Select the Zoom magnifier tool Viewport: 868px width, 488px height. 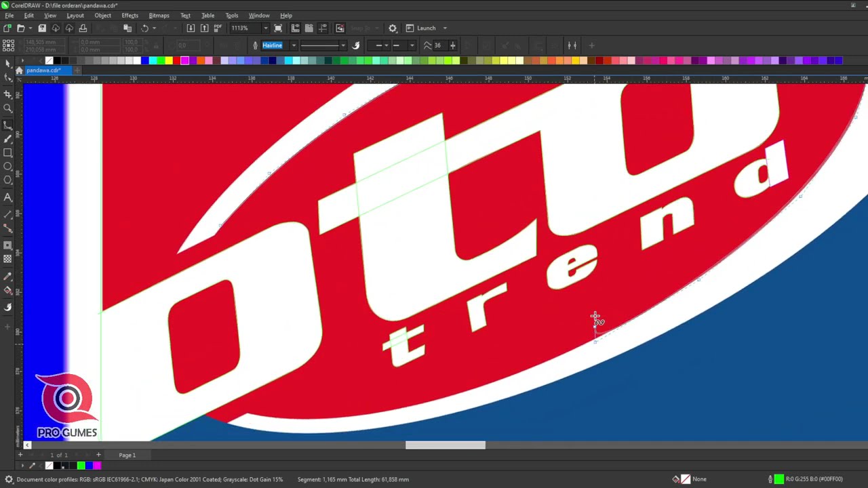[x=7, y=108]
